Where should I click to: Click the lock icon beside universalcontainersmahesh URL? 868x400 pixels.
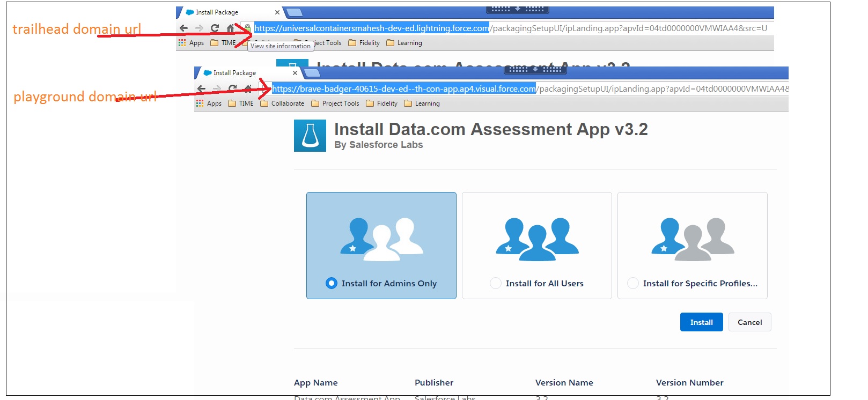click(x=247, y=28)
